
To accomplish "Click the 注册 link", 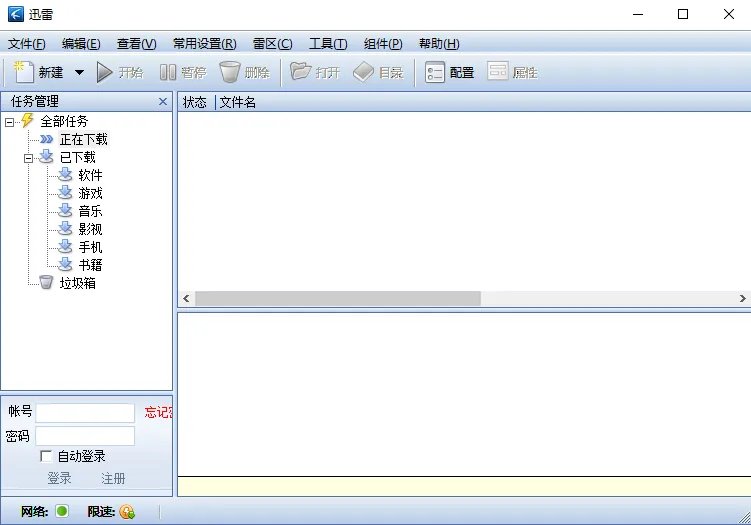I will [x=113, y=479].
